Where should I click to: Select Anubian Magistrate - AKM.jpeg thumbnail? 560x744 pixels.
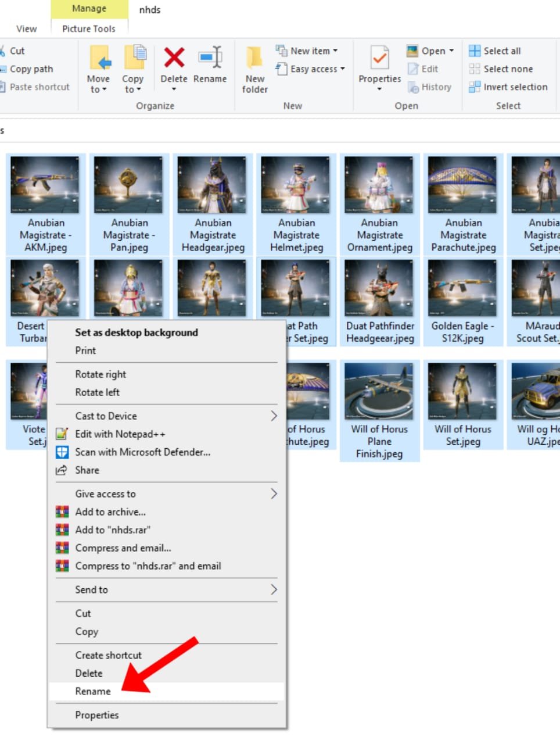pos(45,184)
